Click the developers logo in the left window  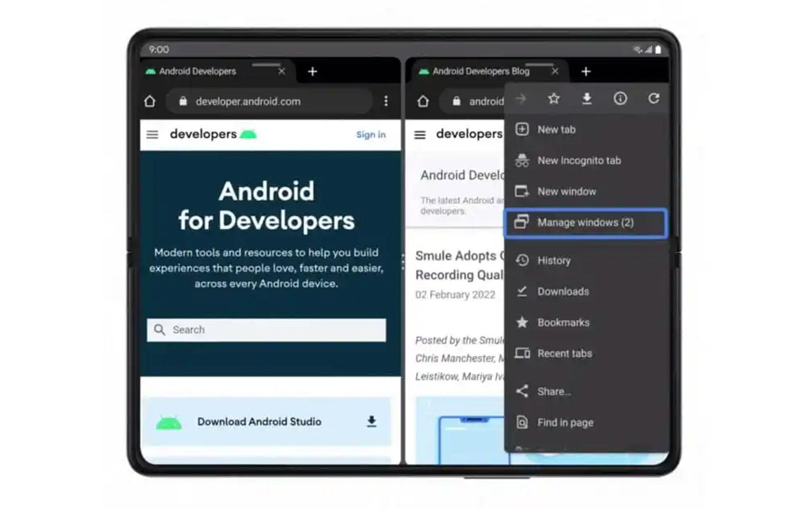pyautogui.click(x=213, y=134)
